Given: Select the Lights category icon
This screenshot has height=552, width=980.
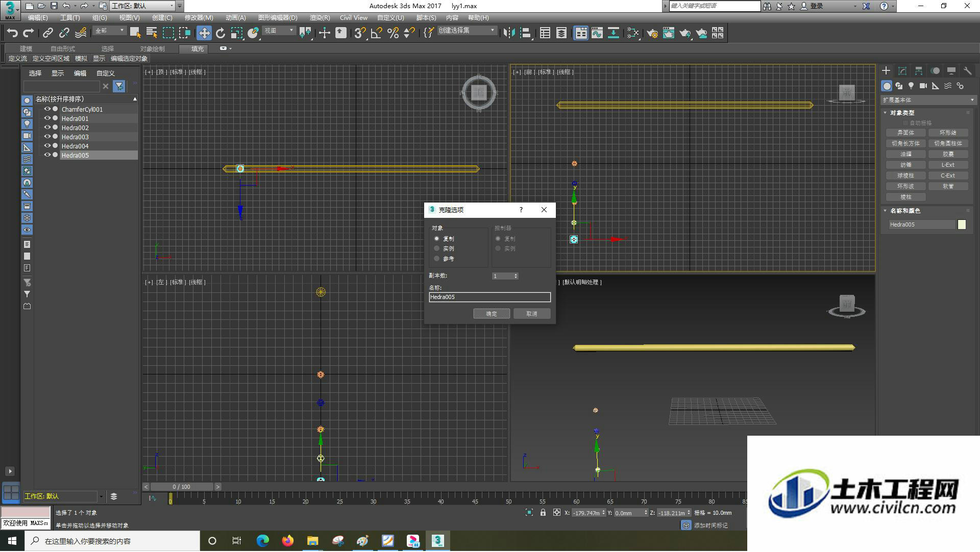Looking at the screenshot, I should point(911,86).
